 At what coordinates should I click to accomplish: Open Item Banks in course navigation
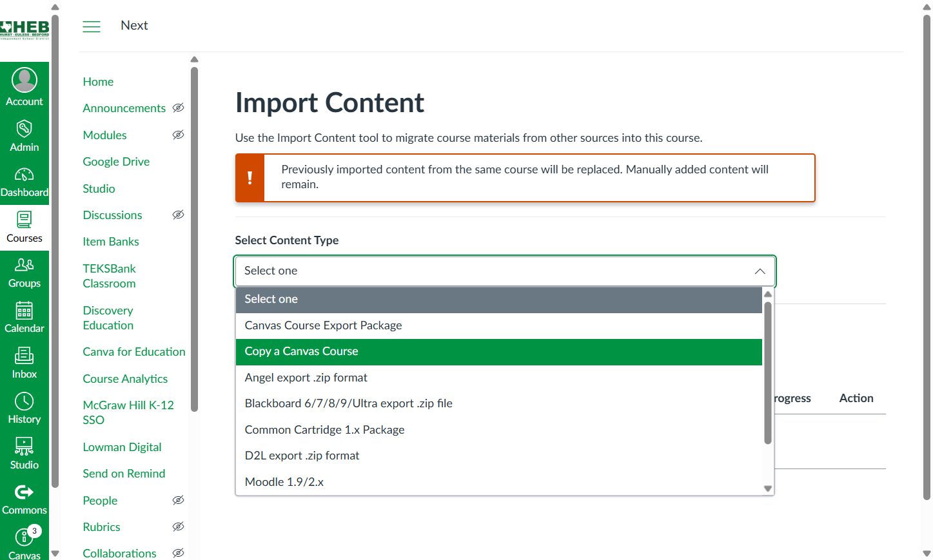(x=111, y=242)
